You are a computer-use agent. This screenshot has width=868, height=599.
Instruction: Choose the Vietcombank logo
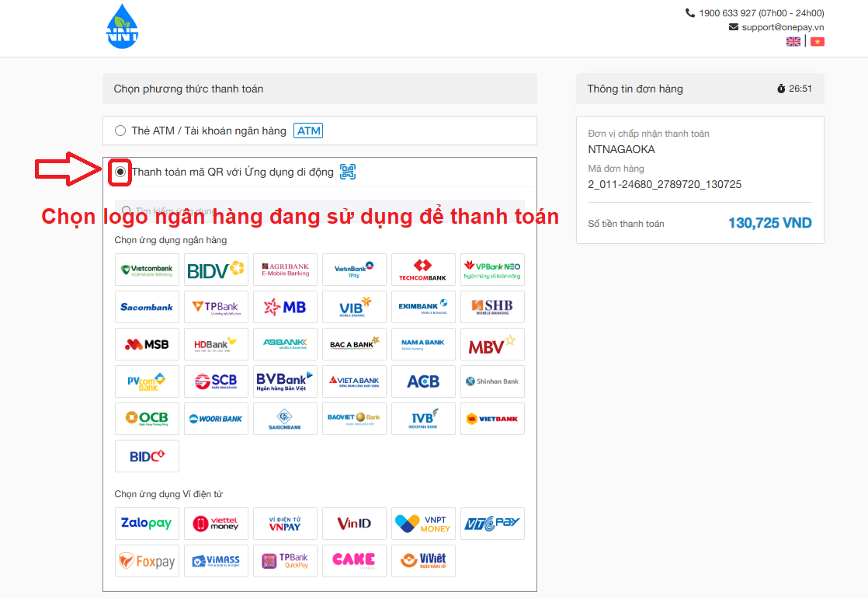click(x=147, y=270)
